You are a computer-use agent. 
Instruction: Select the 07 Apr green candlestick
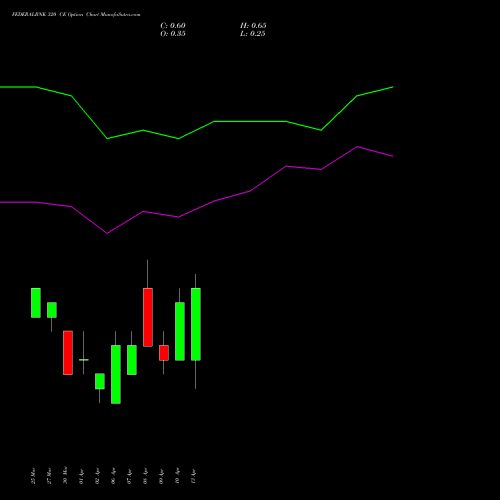[x=132, y=360]
